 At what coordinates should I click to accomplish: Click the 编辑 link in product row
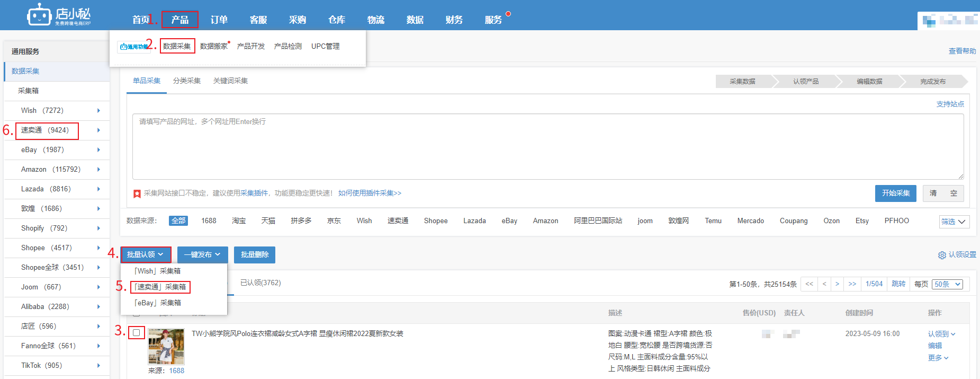[935, 346]
